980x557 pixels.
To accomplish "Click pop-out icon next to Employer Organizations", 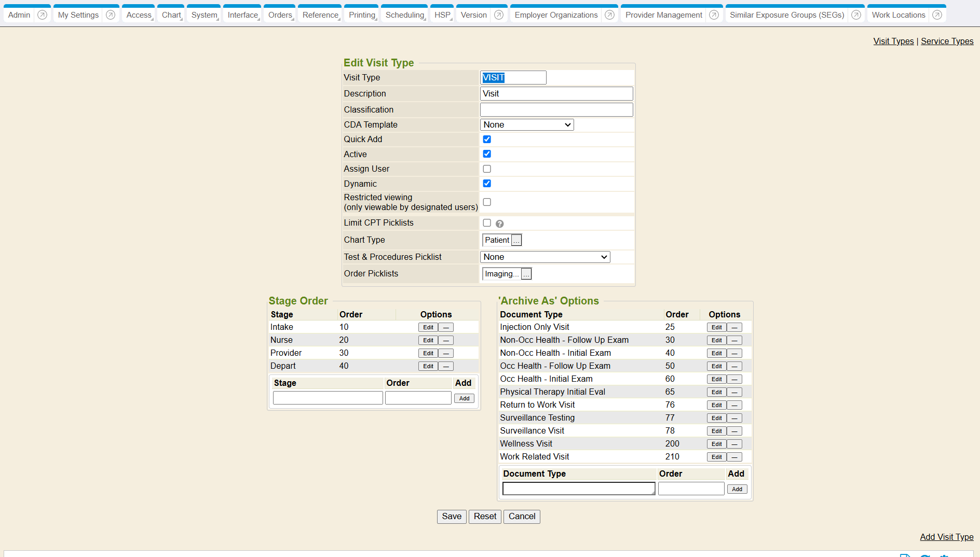I will point(610,15).
